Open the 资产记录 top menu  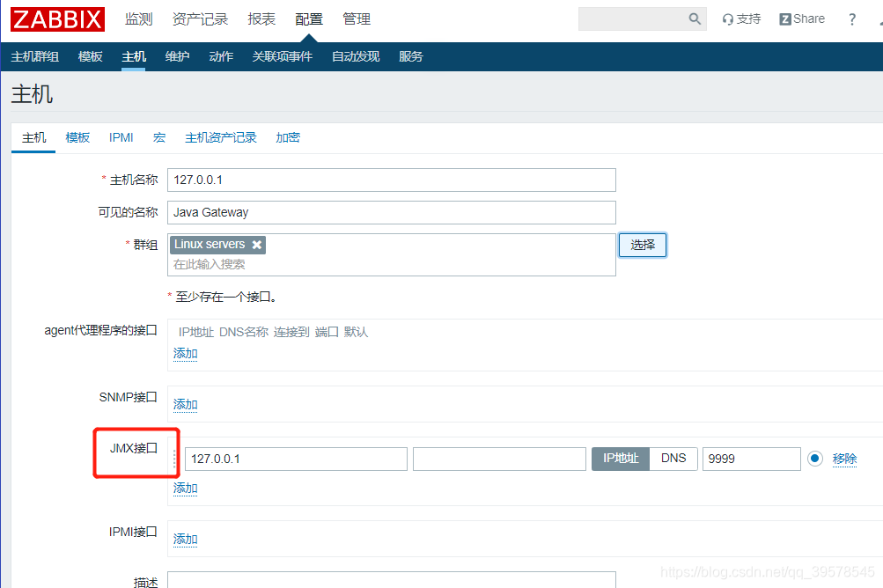(x=200, y=19)
